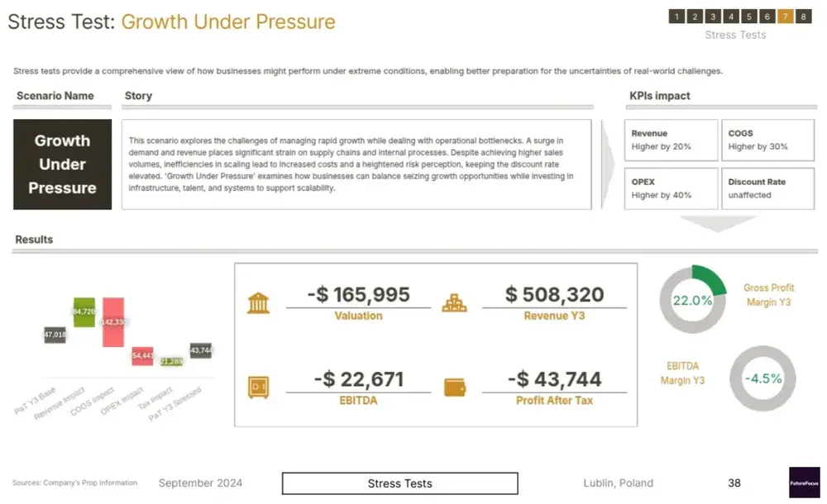Click the gold bars Revenue icon

pyautogui.click(x=454, y=302)
